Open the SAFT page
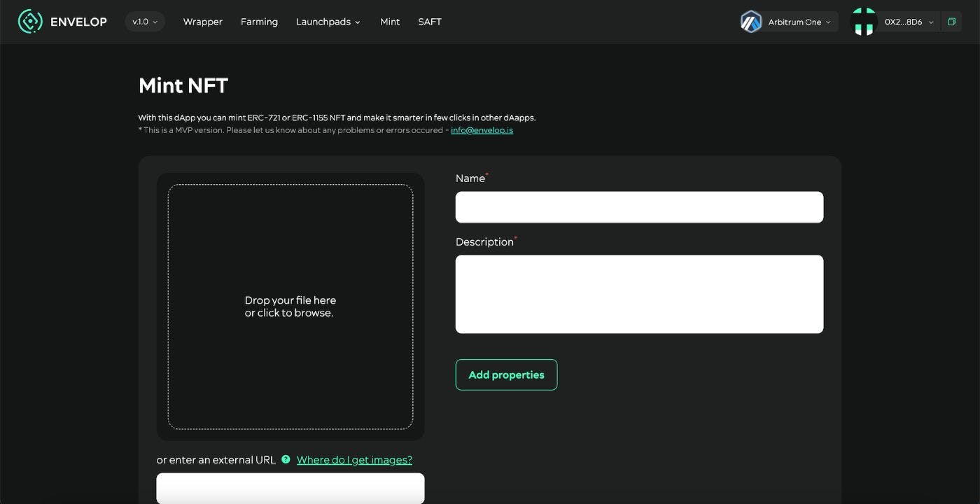 [429, 22]
